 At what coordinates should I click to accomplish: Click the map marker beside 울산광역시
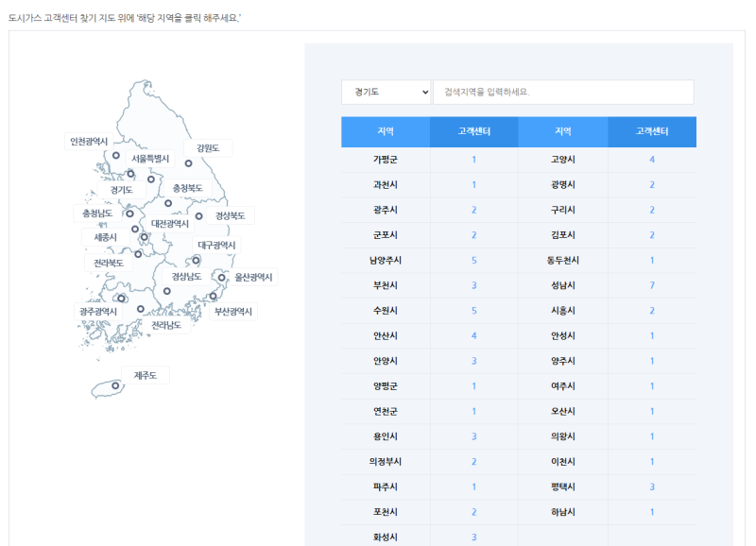[x=221, y=278]
